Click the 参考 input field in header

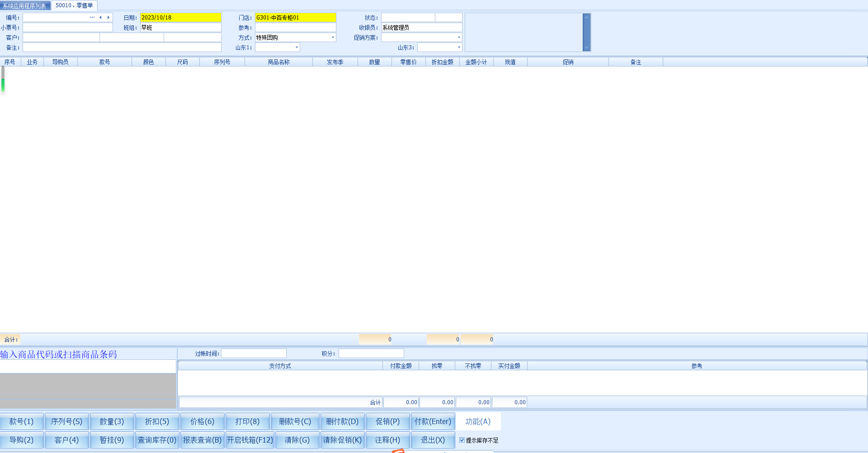pyautogui.click(x=296, y=28)
